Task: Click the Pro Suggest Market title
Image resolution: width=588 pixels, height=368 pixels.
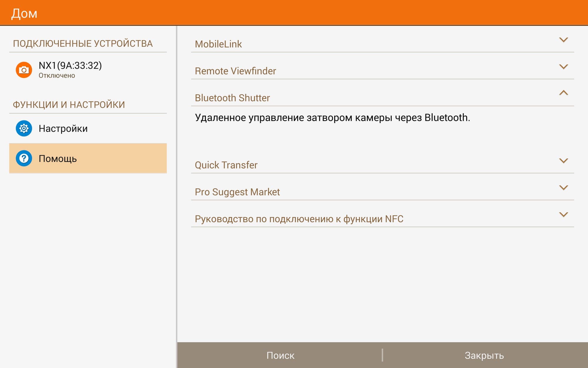Action: 237,192
